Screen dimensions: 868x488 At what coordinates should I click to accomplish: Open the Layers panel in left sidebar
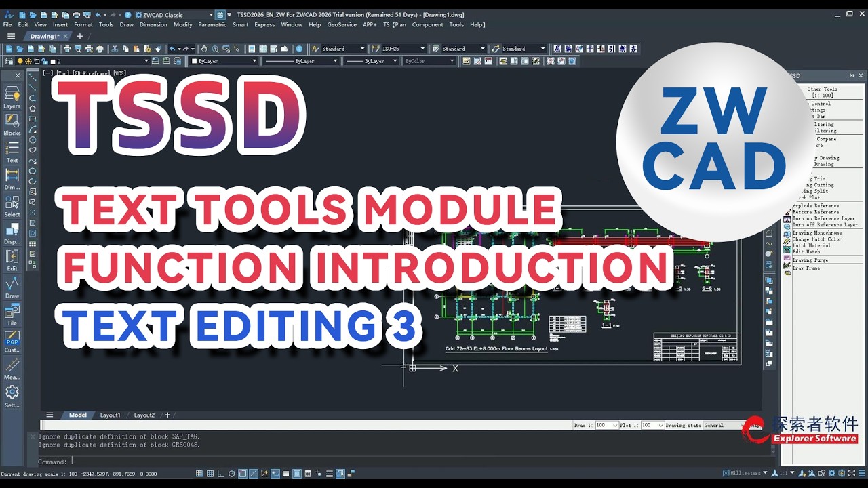[x=12, y=98]
